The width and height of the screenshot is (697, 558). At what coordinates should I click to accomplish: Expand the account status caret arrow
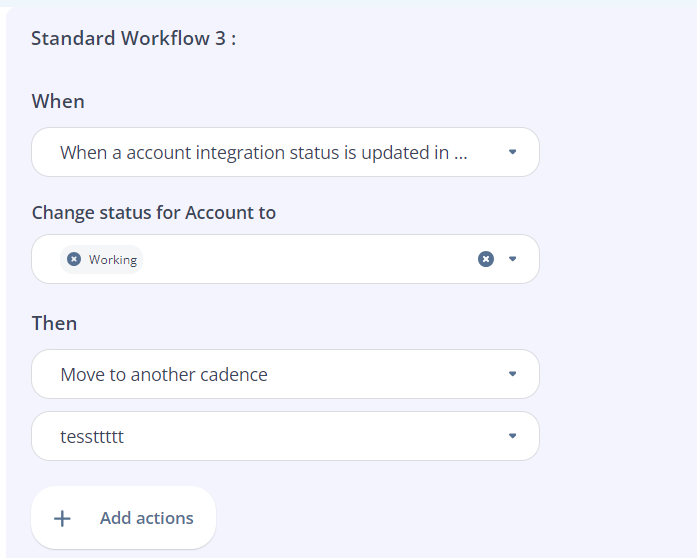(513, 259)
